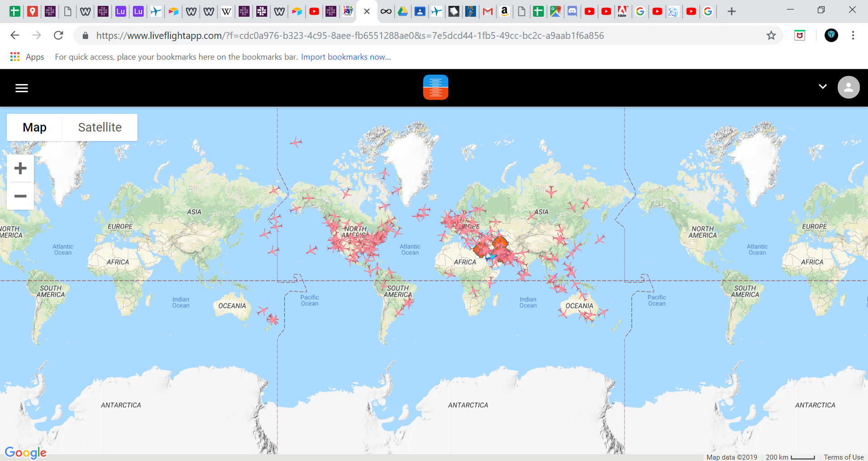Click the Import bookmarks now link
This screenshot has height=461, width=868.
coord(346,57)
